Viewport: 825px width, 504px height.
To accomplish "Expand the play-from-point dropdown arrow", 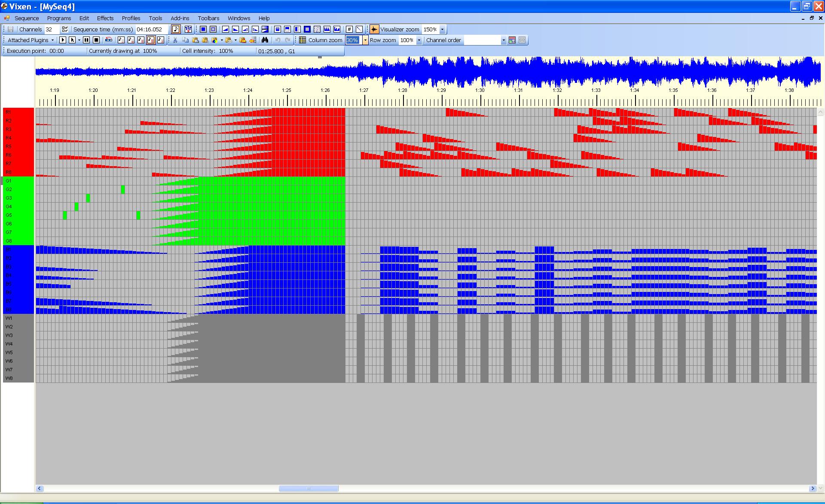I will click(x=79, y=40).
